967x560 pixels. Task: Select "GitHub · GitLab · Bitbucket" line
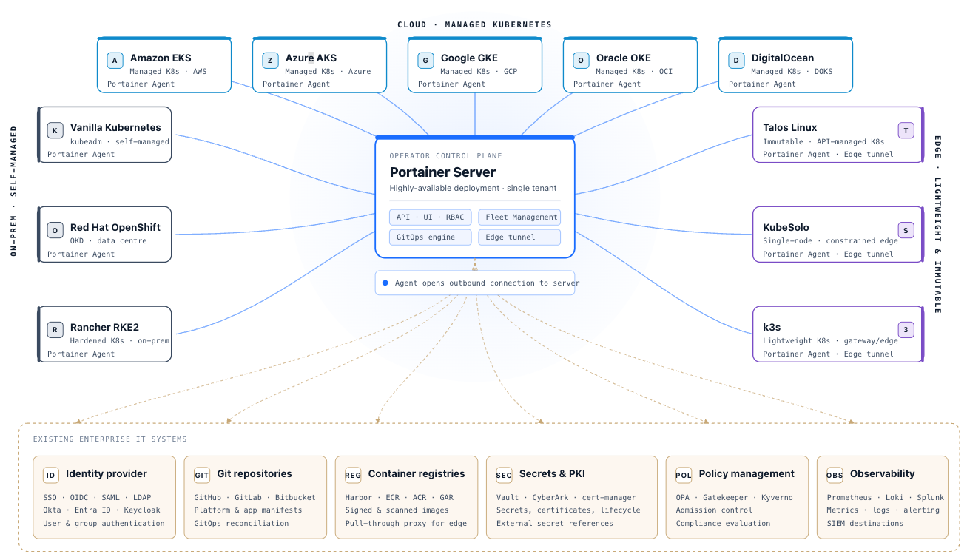(x=255, y=498)
